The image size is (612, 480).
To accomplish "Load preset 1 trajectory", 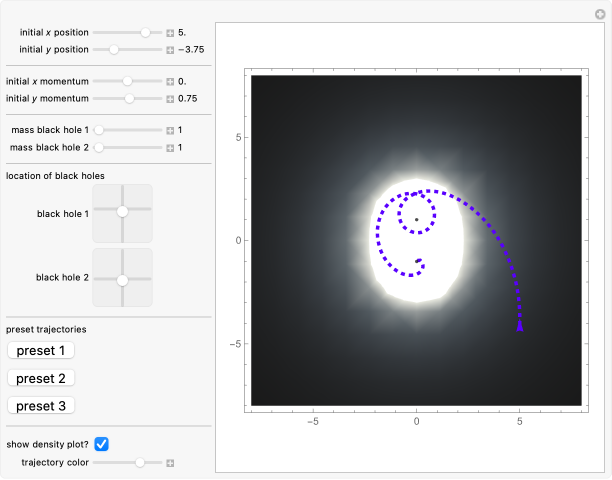I will pyautogui.click(x=40, y=350).
